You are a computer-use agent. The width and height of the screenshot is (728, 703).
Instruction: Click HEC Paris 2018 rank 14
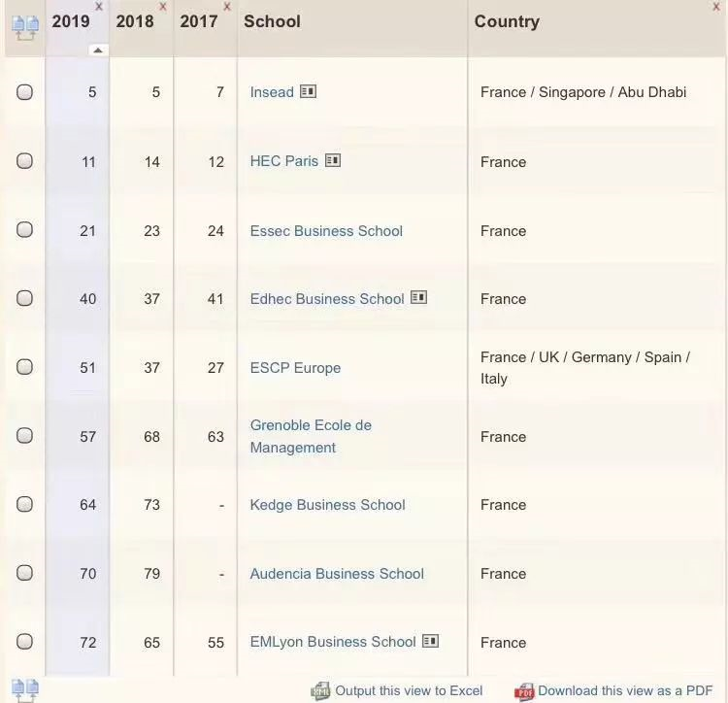pos(151,162)
